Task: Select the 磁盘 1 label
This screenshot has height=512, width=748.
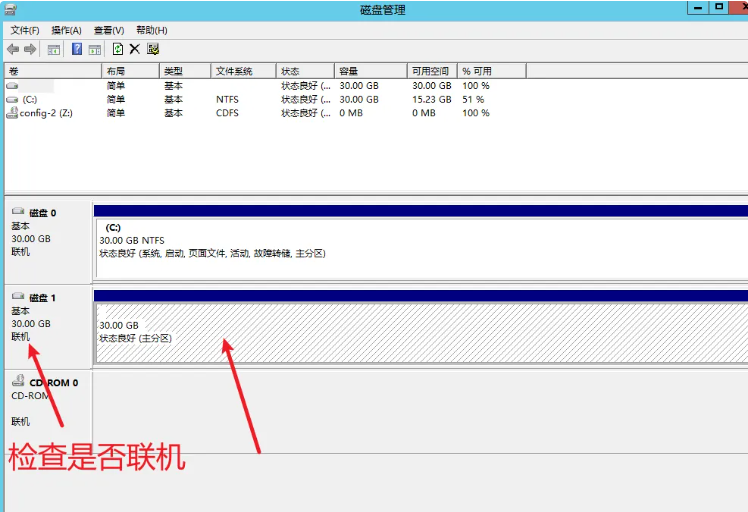Action: click(x=43, y=298)
